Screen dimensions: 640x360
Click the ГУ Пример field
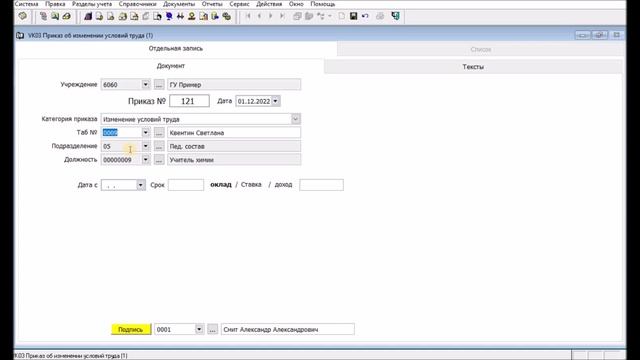234,84
